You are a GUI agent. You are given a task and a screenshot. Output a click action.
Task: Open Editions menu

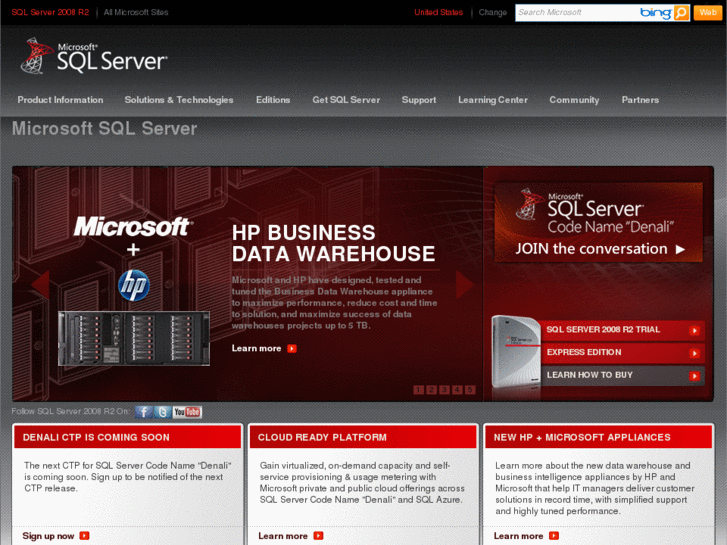coord(273,100)
